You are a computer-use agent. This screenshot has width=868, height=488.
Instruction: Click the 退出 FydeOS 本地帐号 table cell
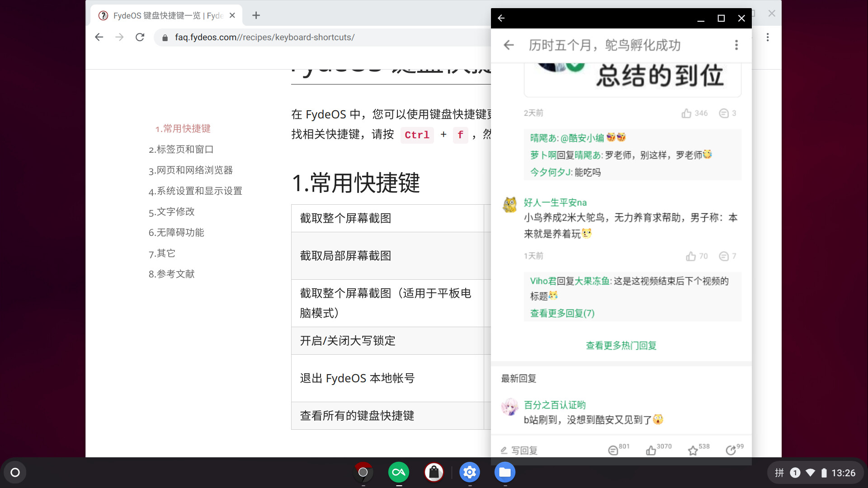click(387, 378)
